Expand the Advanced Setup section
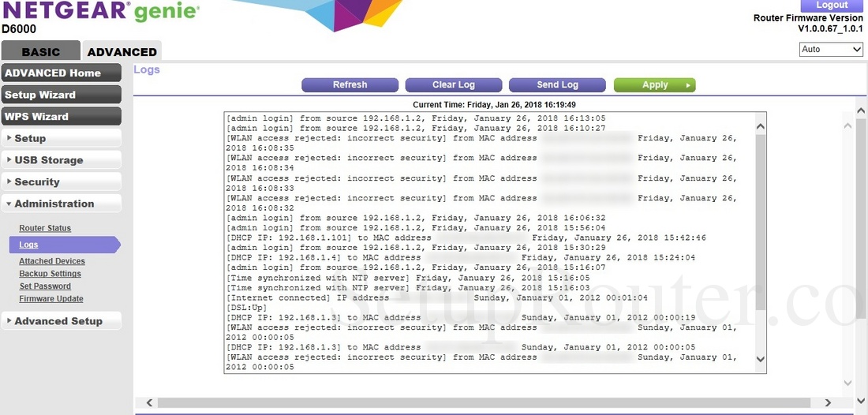The image size is (868, 415). (x=61, y=321)
